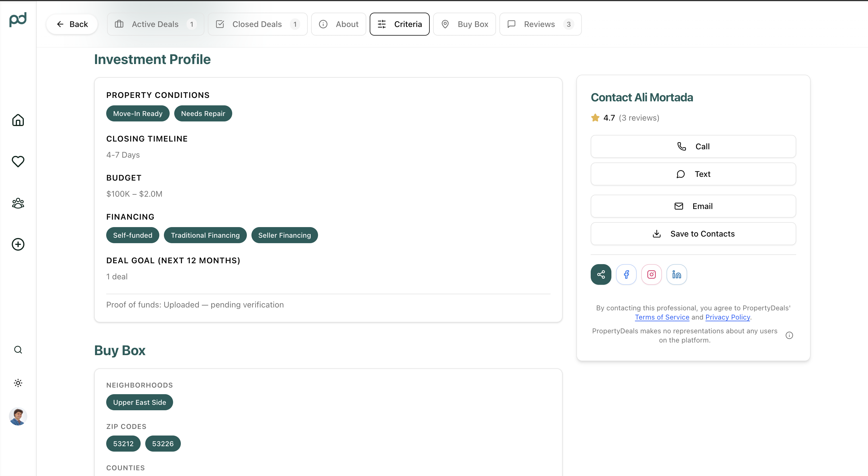Open the Facebook profile icon
This screenshot has width=868, height=476.
[626, 274]
